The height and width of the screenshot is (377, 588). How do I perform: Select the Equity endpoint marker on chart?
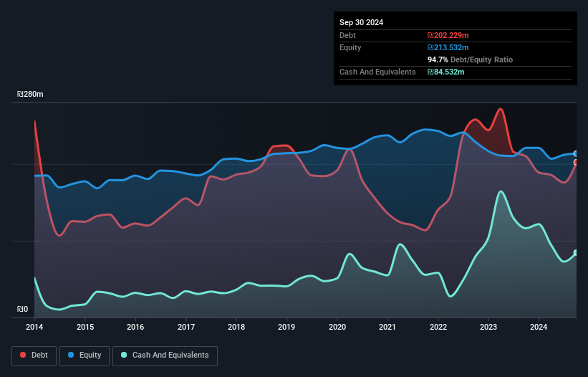[576, 154]
